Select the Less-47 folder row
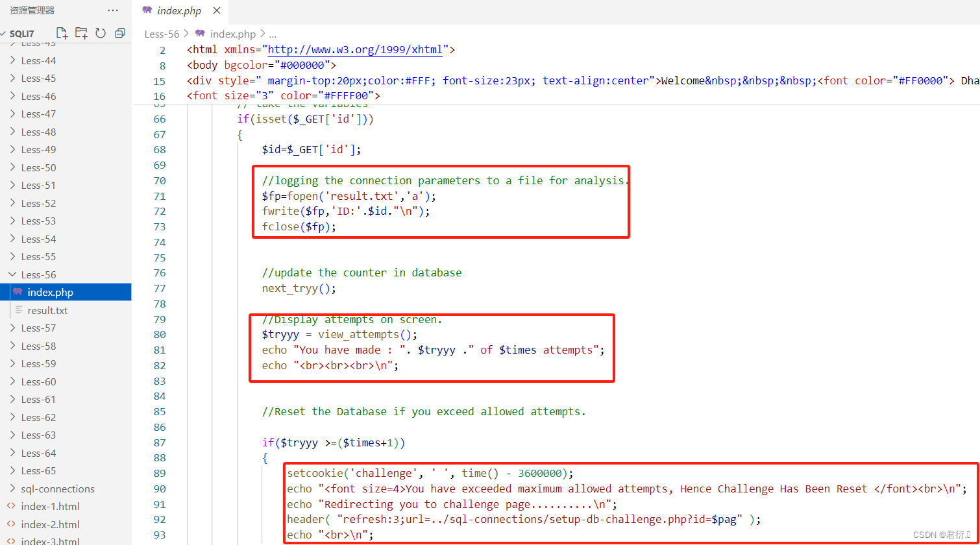The height and width of the screenshot is (545, 980). 66,114
